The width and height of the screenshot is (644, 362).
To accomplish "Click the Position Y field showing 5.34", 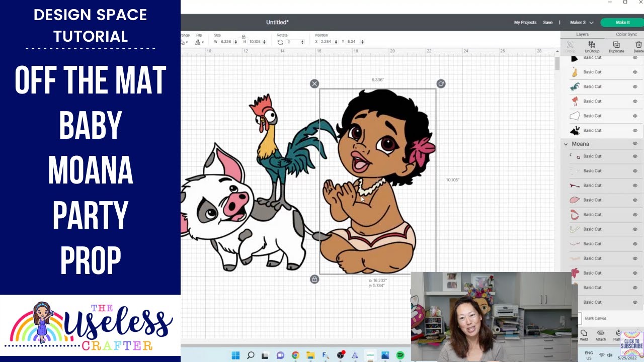I will click(x=353, y=42).
